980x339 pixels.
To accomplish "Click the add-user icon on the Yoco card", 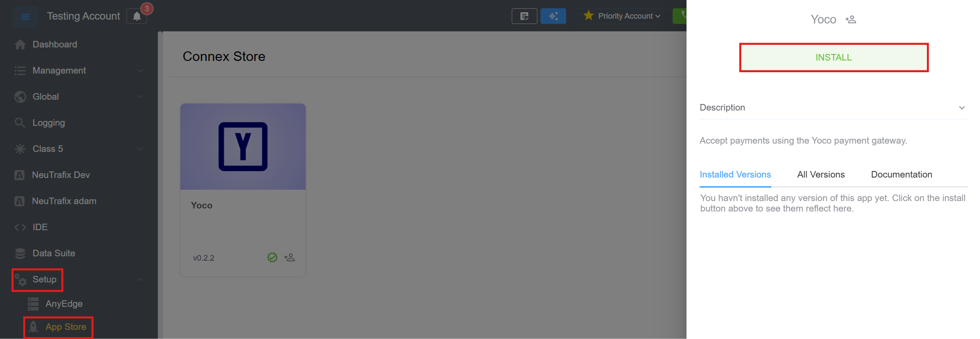I will click(290, 258).
